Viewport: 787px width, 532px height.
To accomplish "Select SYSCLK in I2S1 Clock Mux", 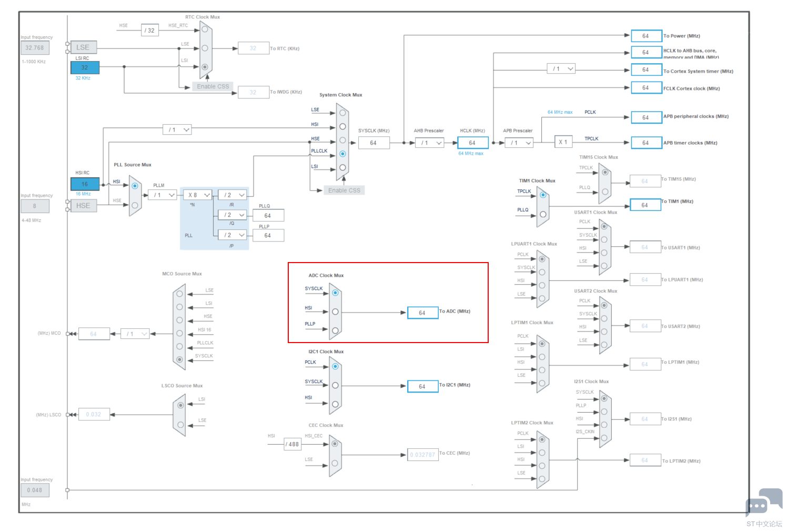I will pos(604,398).
